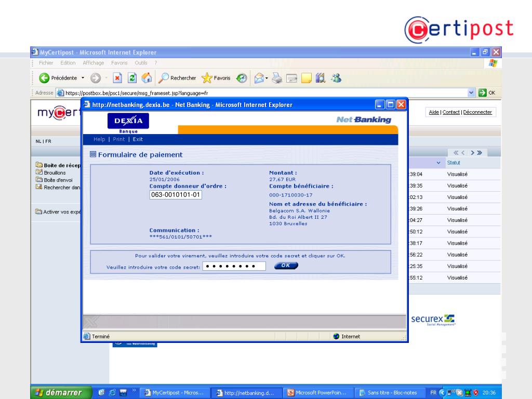
Task: Expand the quick launch overflow chevron
Action: coord(134,391)
